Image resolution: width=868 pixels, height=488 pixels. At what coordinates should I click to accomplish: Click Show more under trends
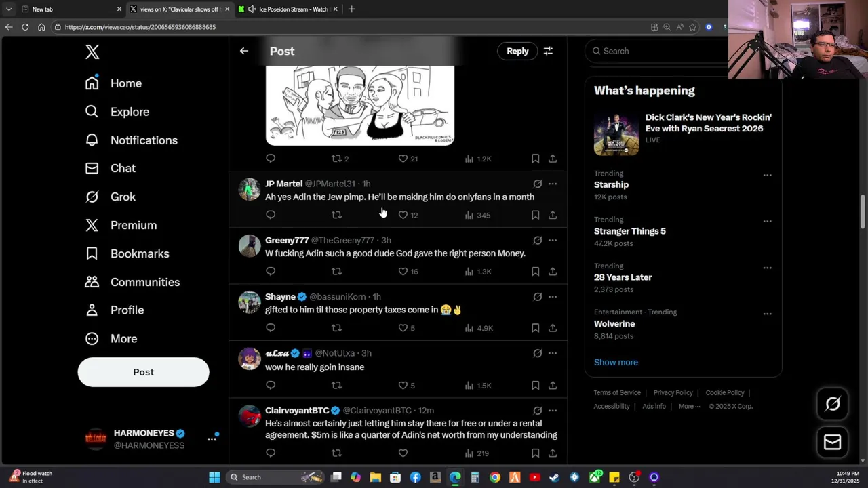[616, 362]
